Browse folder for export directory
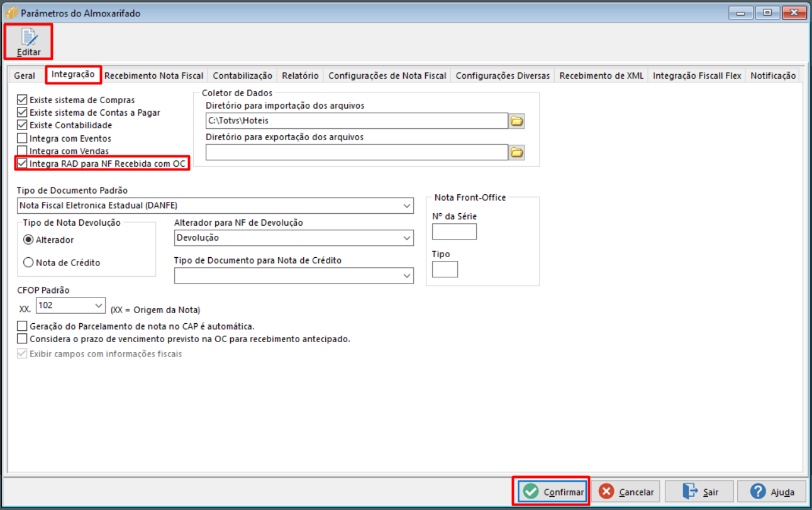 (517, 152)
